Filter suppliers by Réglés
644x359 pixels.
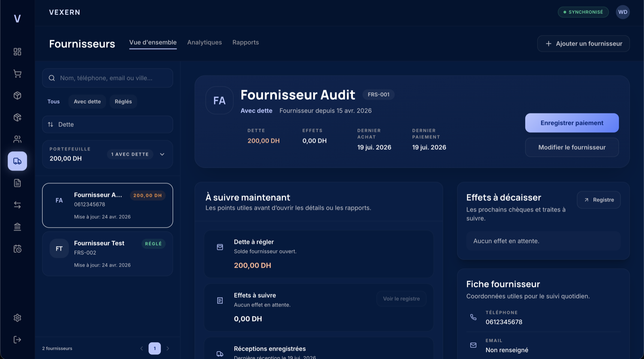click(x=123, y=101)
